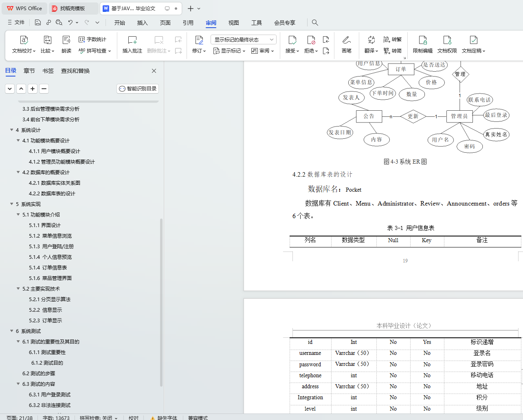523x420 pixels.
Task: Jump to heading 4.2.2 数据库表的设计
Action: [x=52, y=193]
